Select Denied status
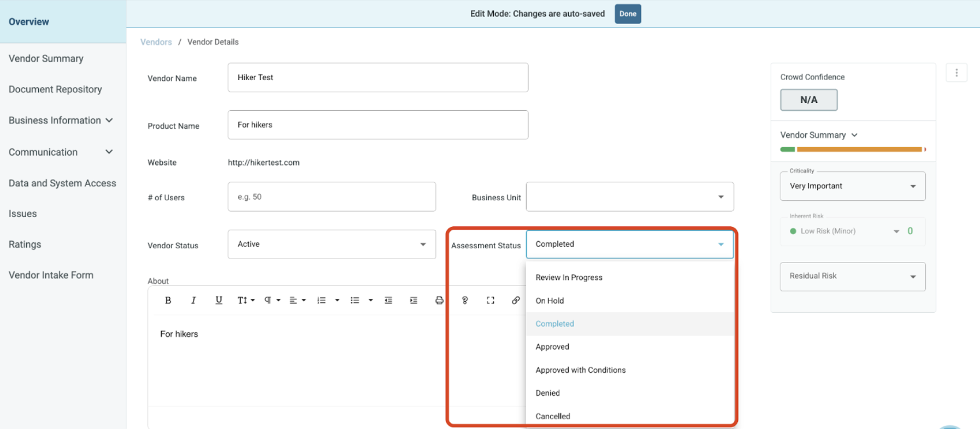The width and height of the screenshot is (980, 430). 630,393
